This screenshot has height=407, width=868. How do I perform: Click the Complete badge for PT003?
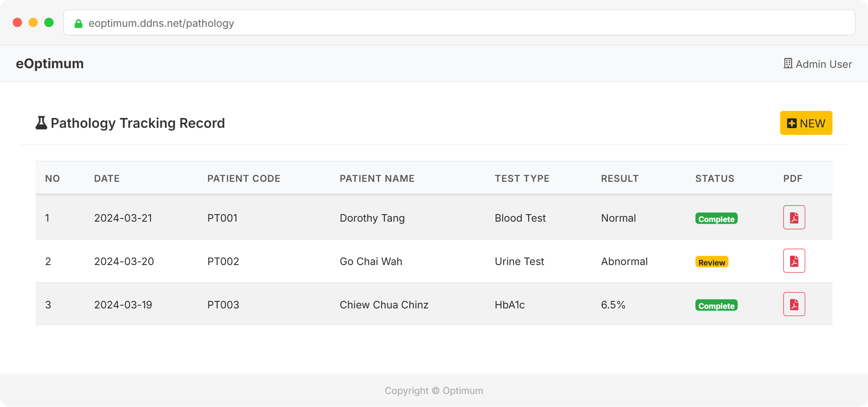(x=716, y=306)
